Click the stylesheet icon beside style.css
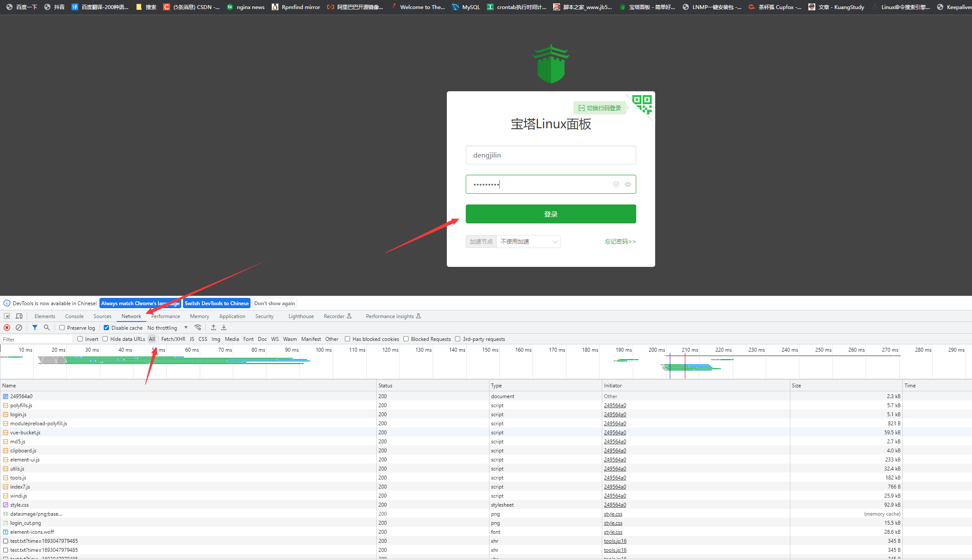Screen dimensions: 972x560 (x=6, y=505)
